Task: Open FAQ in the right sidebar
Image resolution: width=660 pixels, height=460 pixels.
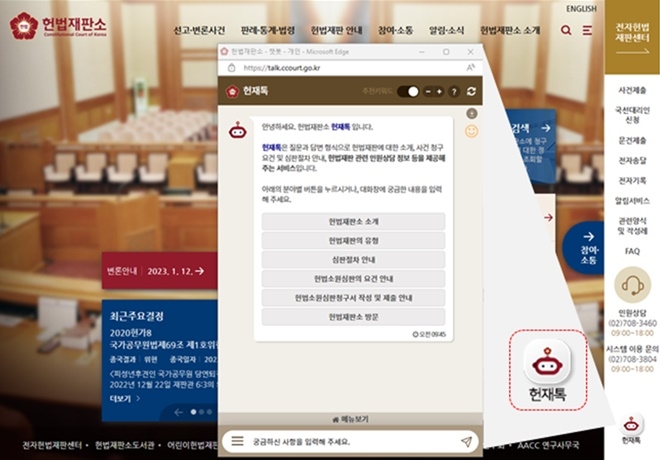Action: [x=631, y=251]
